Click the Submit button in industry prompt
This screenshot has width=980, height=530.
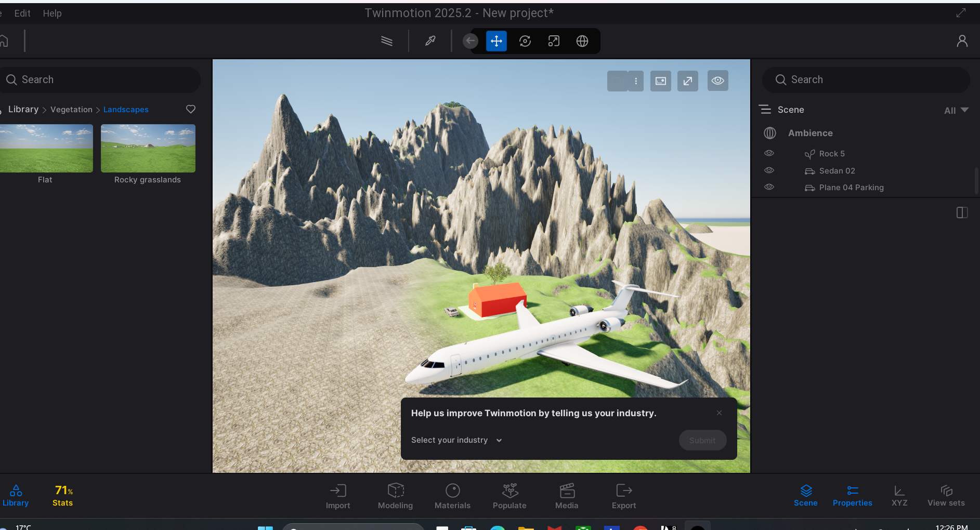702,440
